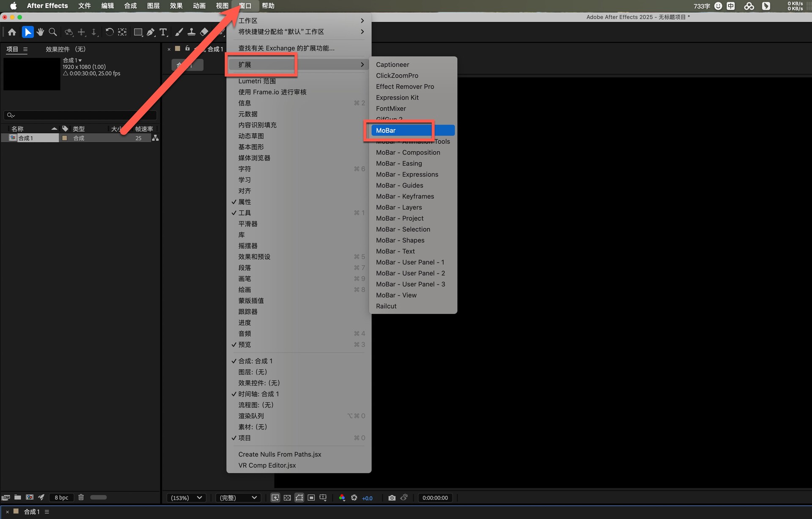Viewport: 812px width, 519px height.
Task: Select the Pen tool
Action: (x=150, y=32)
